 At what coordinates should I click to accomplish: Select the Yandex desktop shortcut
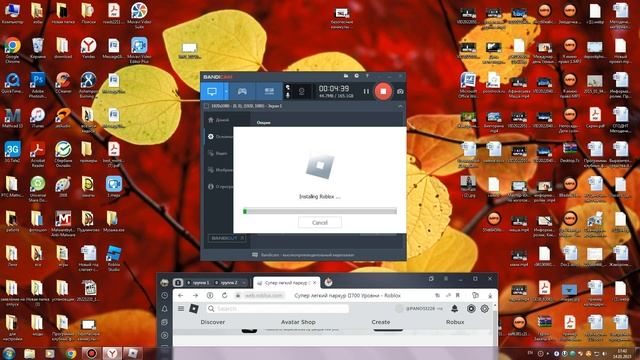(88, 48)
